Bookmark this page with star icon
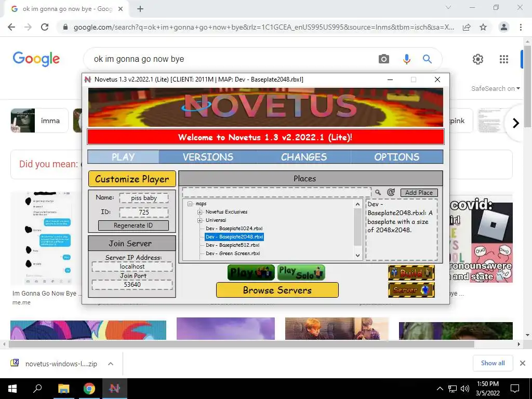Viewport: 532px width, 399px height. tap(483, 27)
